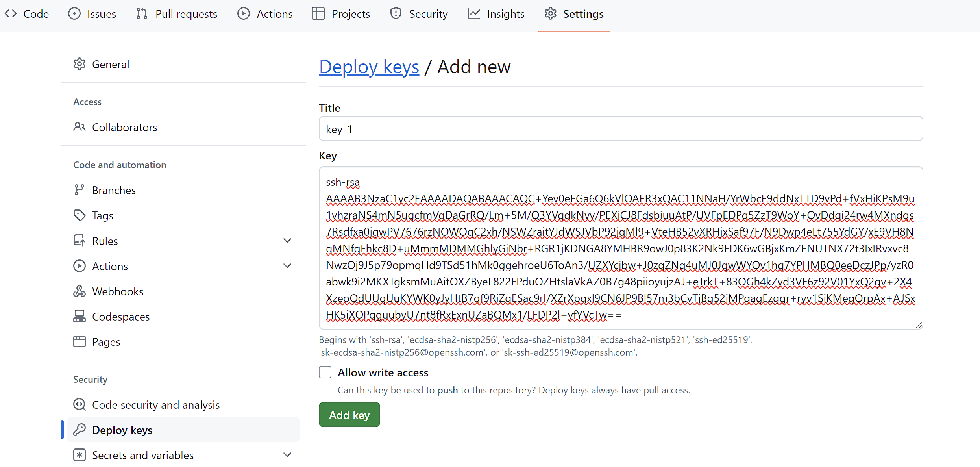Click the Webhooks icon in sidebar
The image size is (980, 467).
point(80,291)
